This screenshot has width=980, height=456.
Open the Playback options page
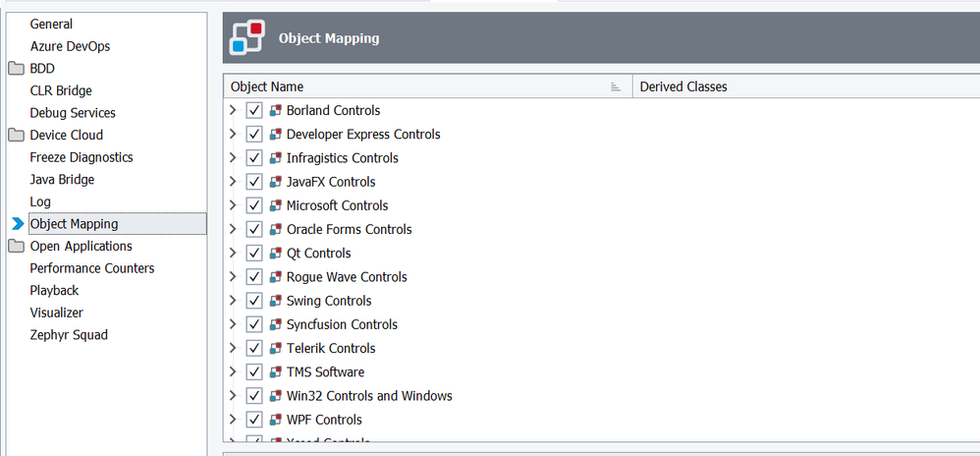(x=54, y=291)
